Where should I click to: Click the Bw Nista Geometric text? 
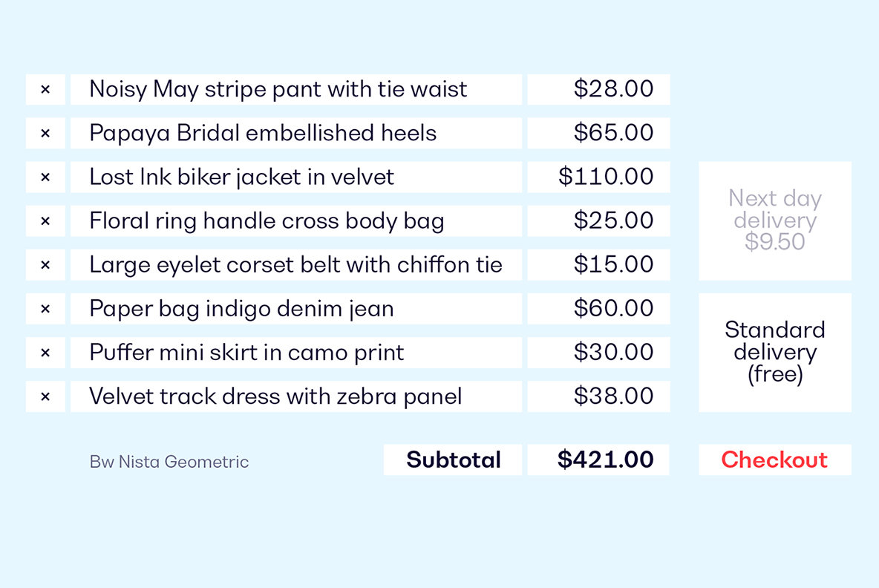pos(169,462)
